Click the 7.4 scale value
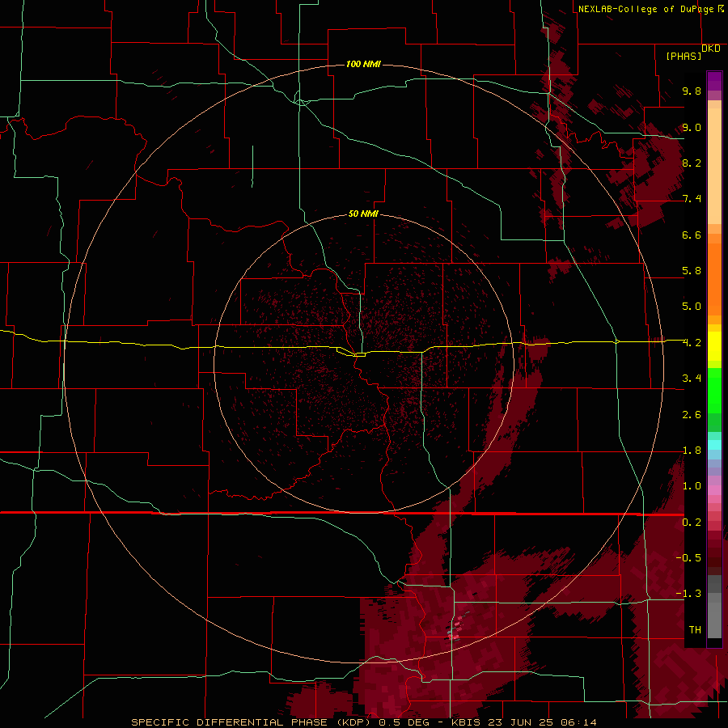Viewport: 728px width, 728px height. 692,199
